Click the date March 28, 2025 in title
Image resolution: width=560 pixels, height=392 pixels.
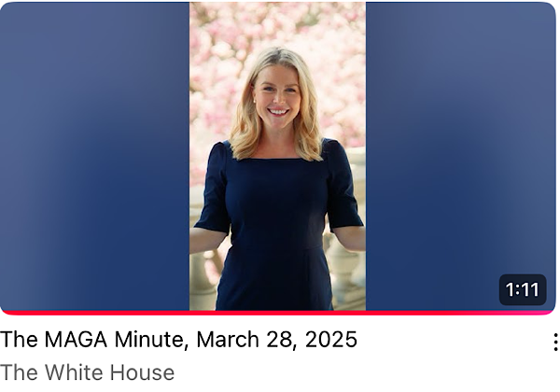[277, 340]
